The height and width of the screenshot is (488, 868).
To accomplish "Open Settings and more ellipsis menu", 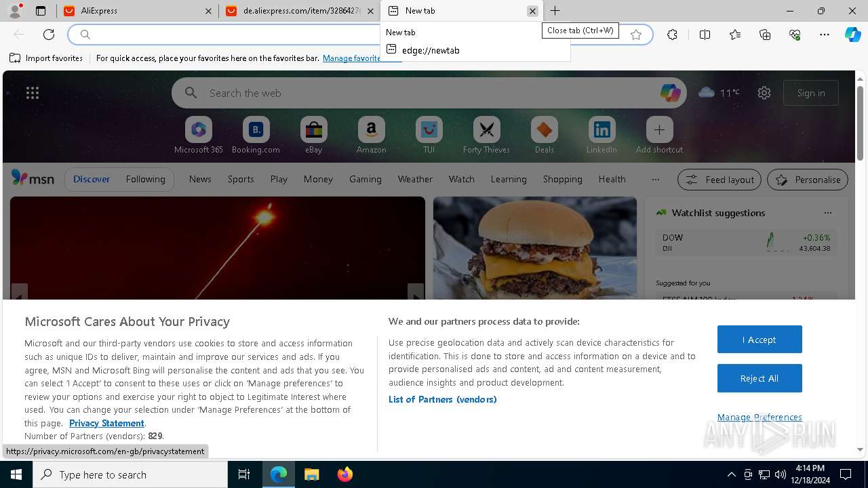I will click(825, 35).
